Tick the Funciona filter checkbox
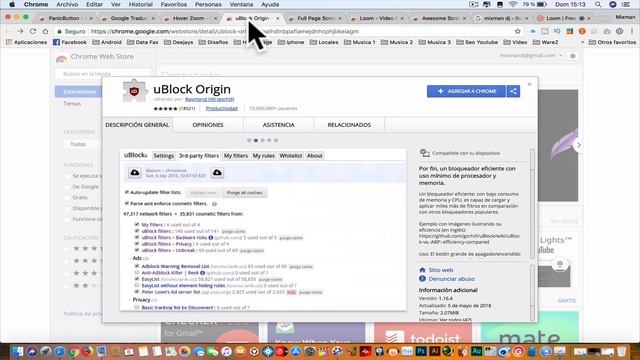 (x=67, y=219)
